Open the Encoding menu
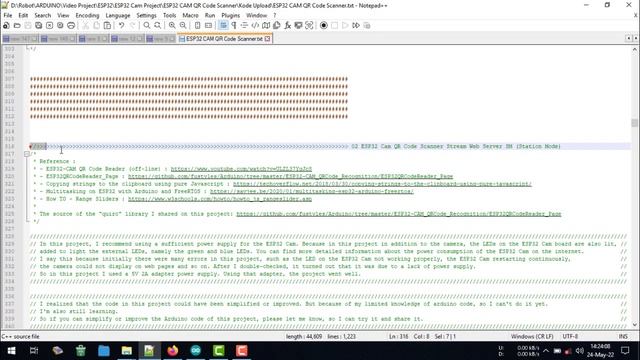Viewport: 640px width, 360px height. pyautogui.click(x=87, y=15)
